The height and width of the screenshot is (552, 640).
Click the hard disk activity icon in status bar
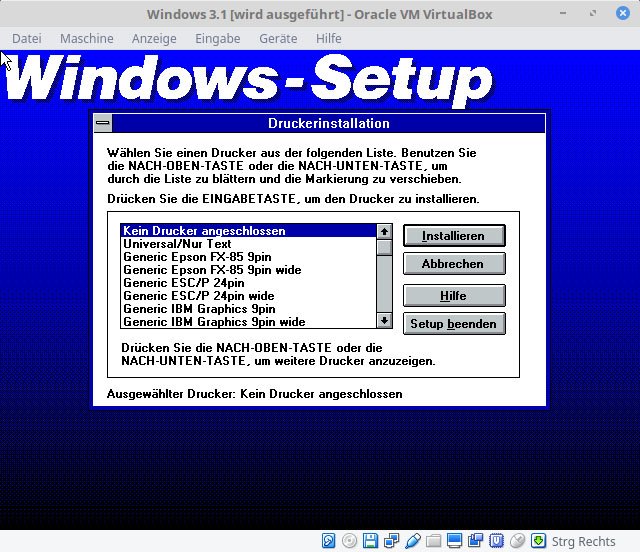[x=329, y=541]
